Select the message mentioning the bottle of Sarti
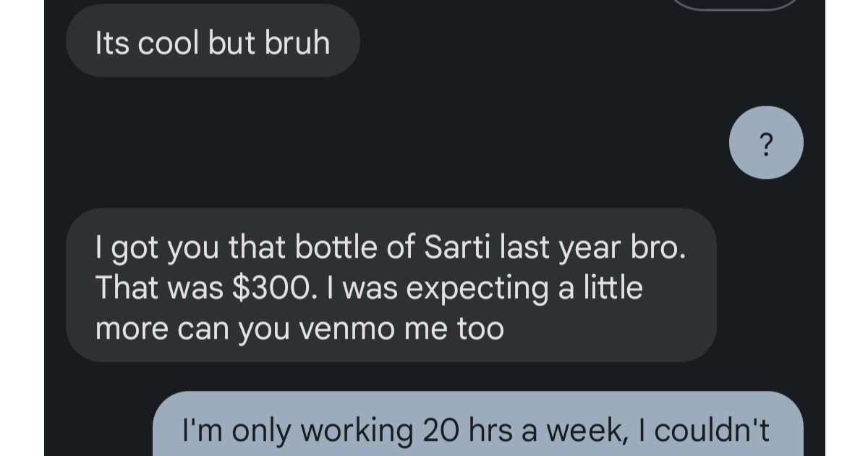 coord(391,287)
